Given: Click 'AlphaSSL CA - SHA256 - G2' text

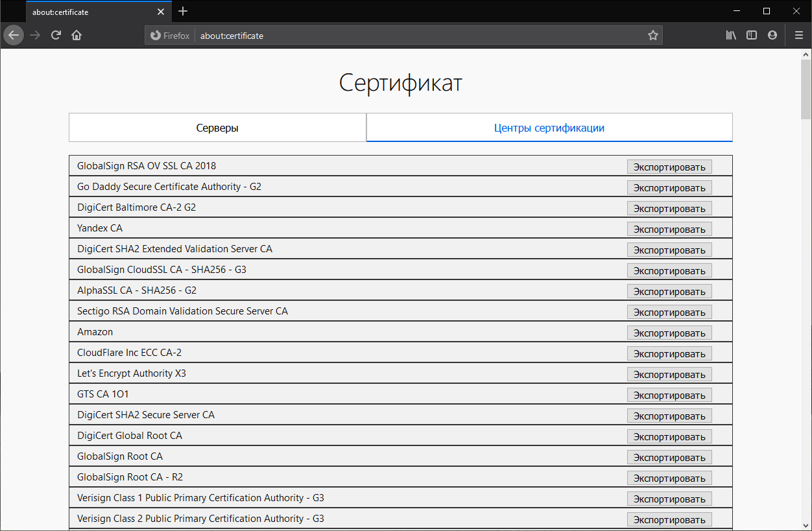Looking at the screenshot, I should coord(137,290).
